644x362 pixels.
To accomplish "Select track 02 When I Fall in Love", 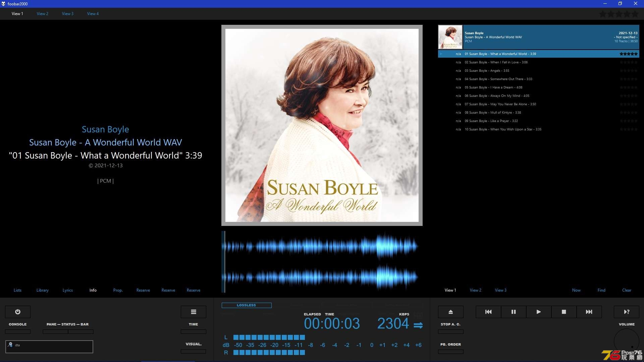I will (539, 62).
